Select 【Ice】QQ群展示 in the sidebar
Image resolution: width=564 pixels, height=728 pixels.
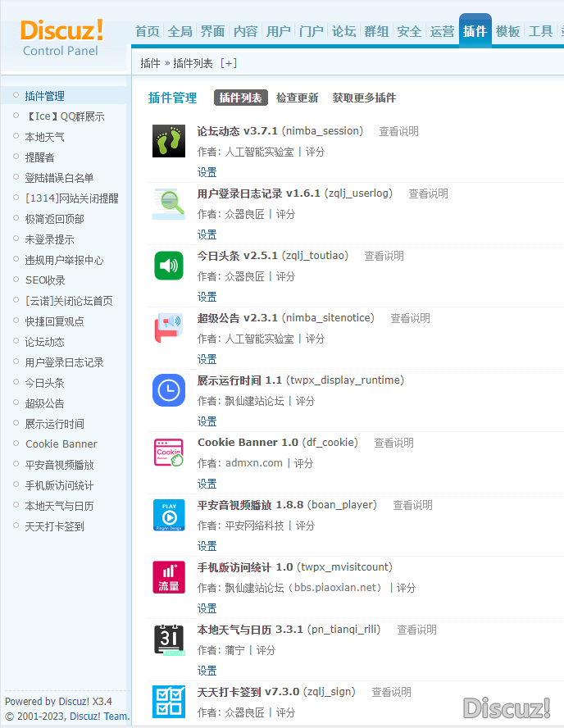tap(65, 116)
